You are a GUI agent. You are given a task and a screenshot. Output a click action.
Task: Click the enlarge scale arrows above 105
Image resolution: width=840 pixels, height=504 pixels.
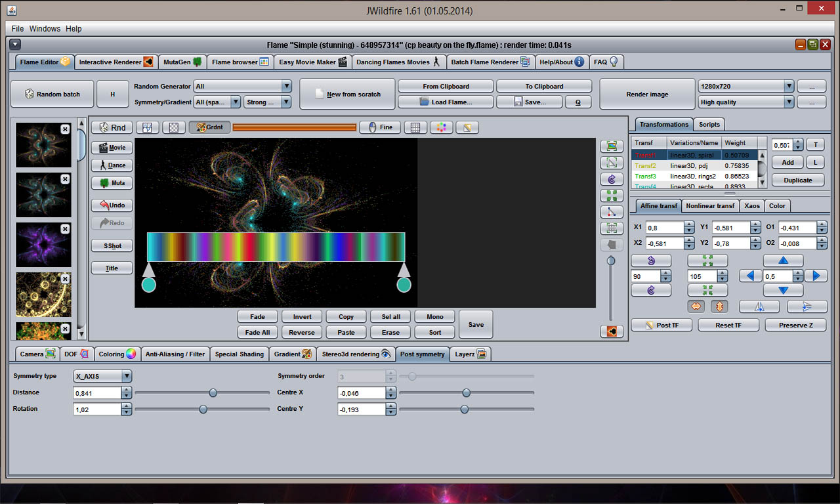707,261
